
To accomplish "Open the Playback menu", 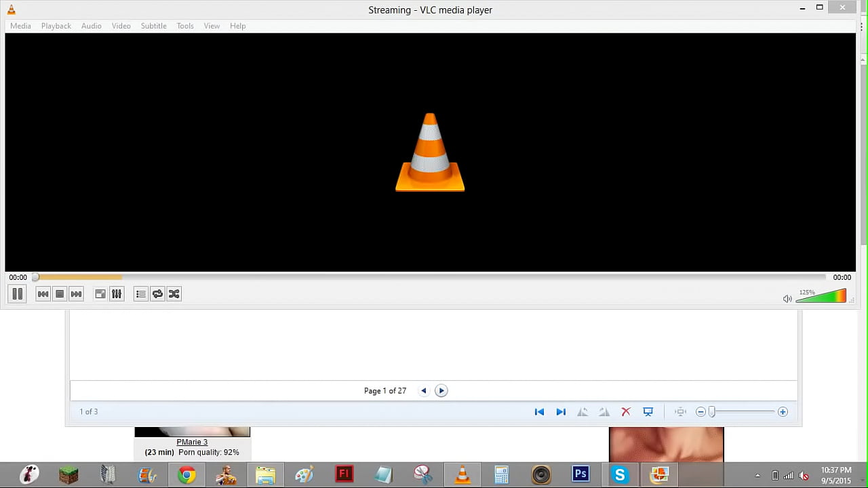I will (56, 26).
